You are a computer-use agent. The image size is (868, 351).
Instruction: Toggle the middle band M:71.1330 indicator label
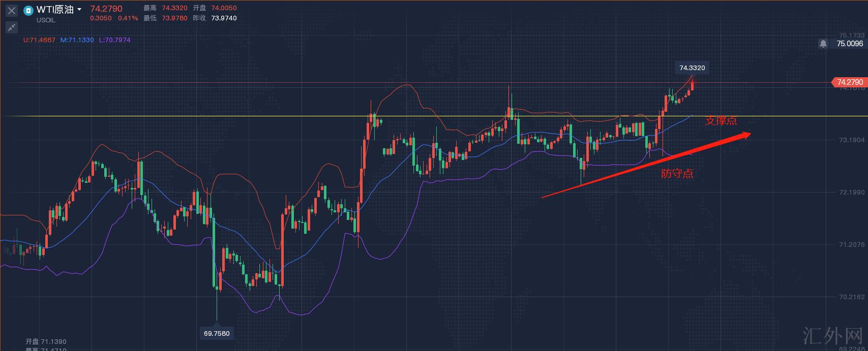[77, 40]
